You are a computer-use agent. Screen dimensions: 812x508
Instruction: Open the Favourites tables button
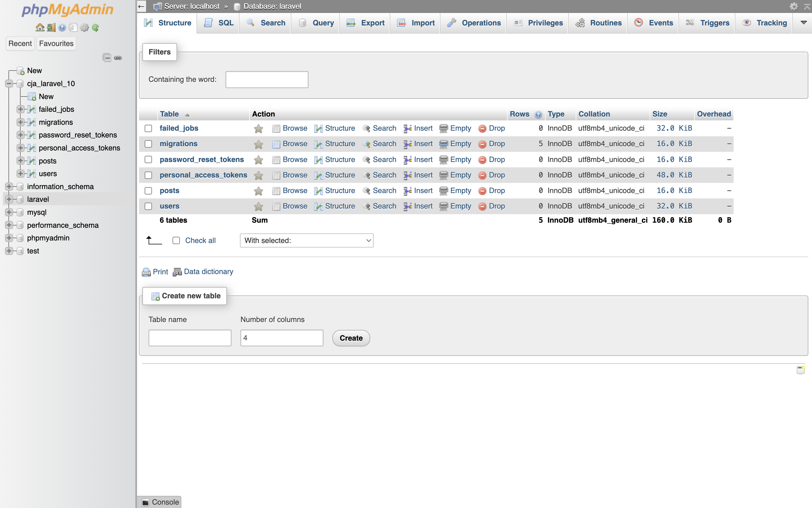pyautogui.click(x=56, y=43)
